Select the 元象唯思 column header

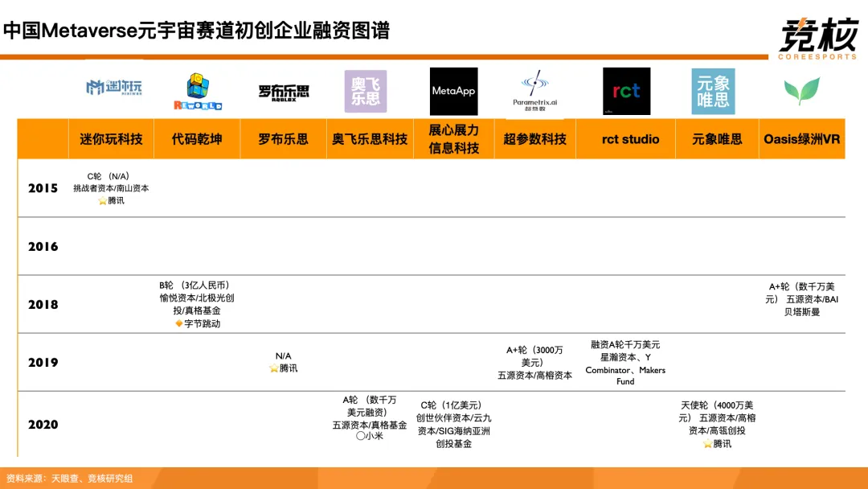[717, 139]
